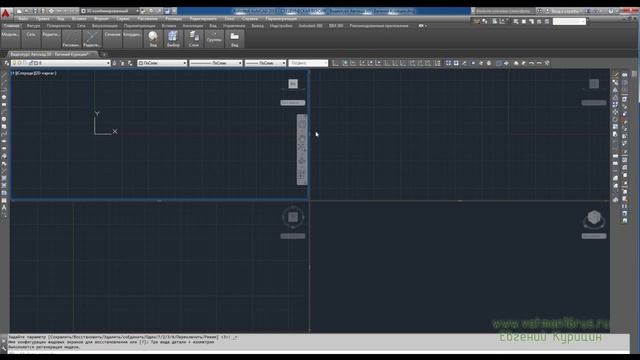640x360 pixels.
Task: Toggle layer 0 lightbulb on/off
Action: (x=14, y=63)
